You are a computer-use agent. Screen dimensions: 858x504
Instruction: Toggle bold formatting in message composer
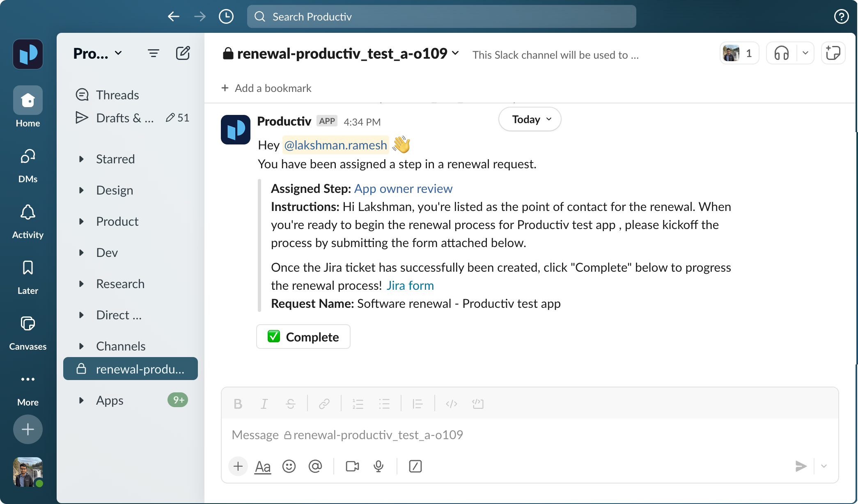(x=238, y=404)
